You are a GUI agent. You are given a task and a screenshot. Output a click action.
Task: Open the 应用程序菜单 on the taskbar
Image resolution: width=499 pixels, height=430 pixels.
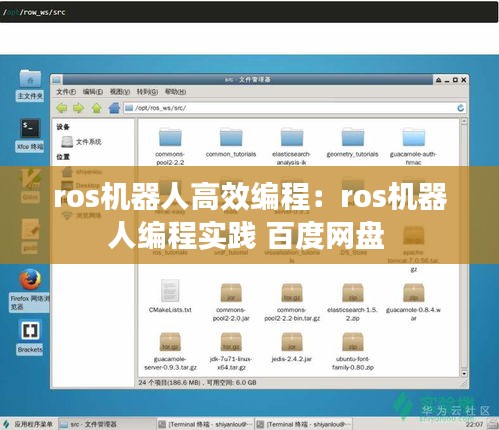click(28, 424)
